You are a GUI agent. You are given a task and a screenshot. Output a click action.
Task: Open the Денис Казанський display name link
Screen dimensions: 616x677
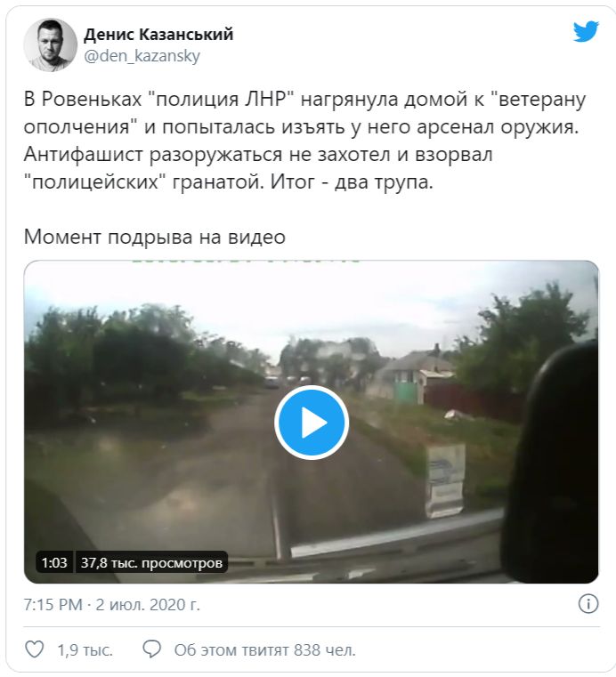tap(158, 34)
